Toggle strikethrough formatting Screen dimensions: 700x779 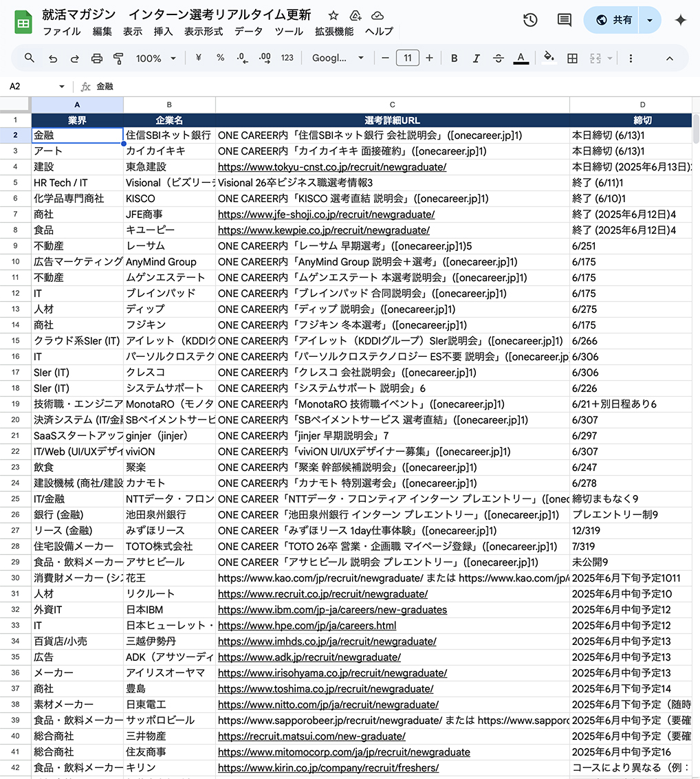pyautogui.click(x=499, y=58)
